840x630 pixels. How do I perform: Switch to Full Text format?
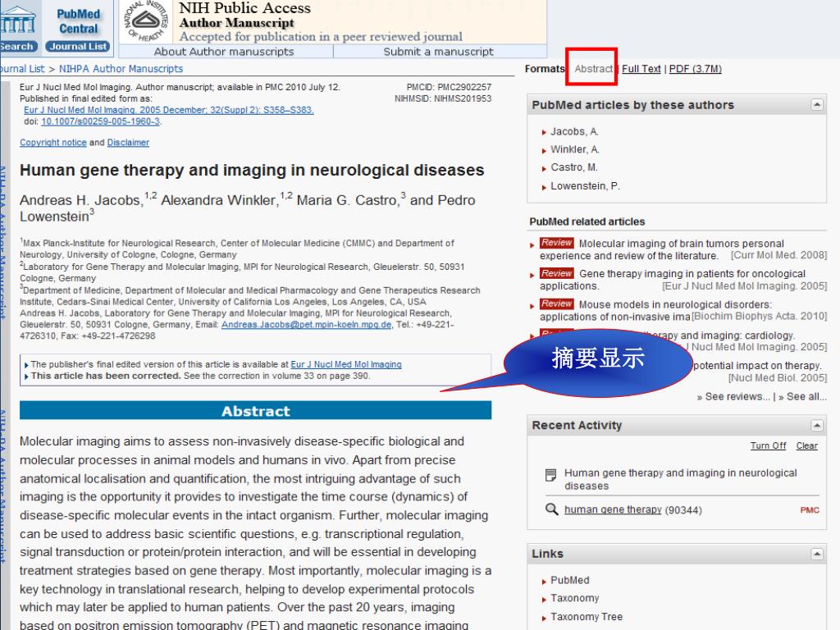pyautogui.click(x=641, y=69)
